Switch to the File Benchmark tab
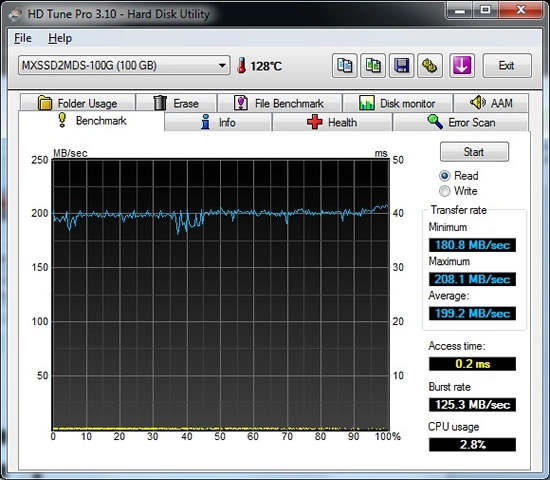 click(279, 103)
